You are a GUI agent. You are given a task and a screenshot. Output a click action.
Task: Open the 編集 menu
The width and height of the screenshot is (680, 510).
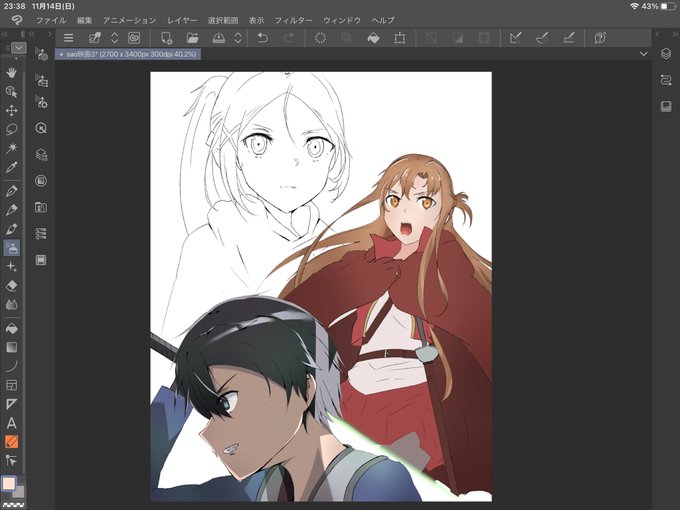(85, 20)
